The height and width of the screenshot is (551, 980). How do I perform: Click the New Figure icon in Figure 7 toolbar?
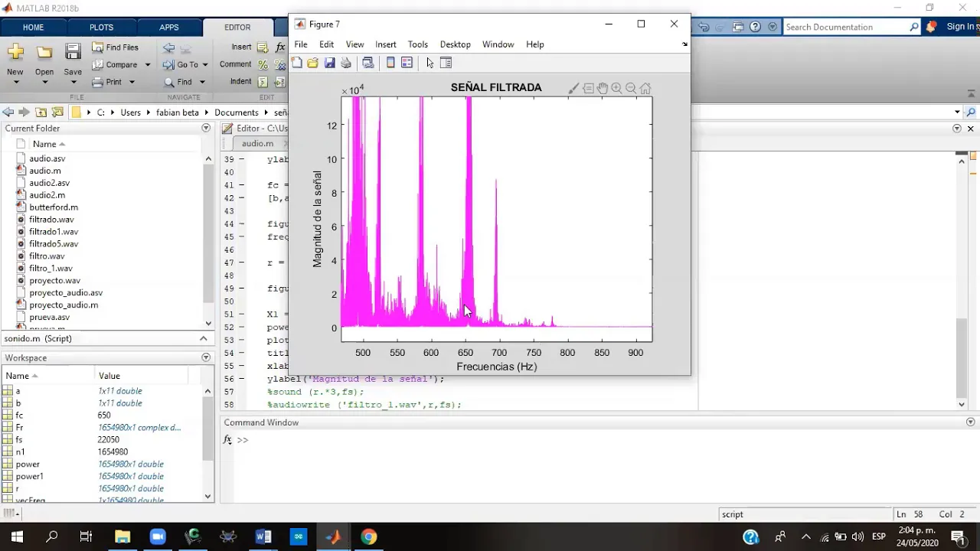pos(297,63)
